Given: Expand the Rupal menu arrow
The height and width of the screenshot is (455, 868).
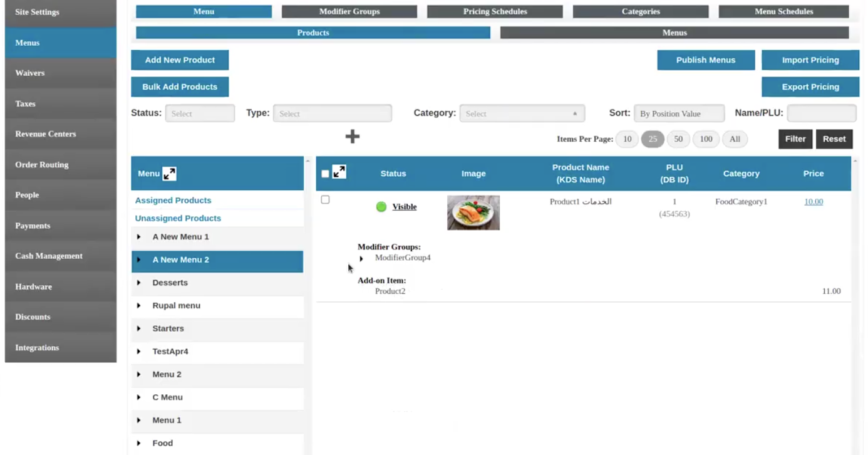Looking at the screenshot, I should point(139,306).
